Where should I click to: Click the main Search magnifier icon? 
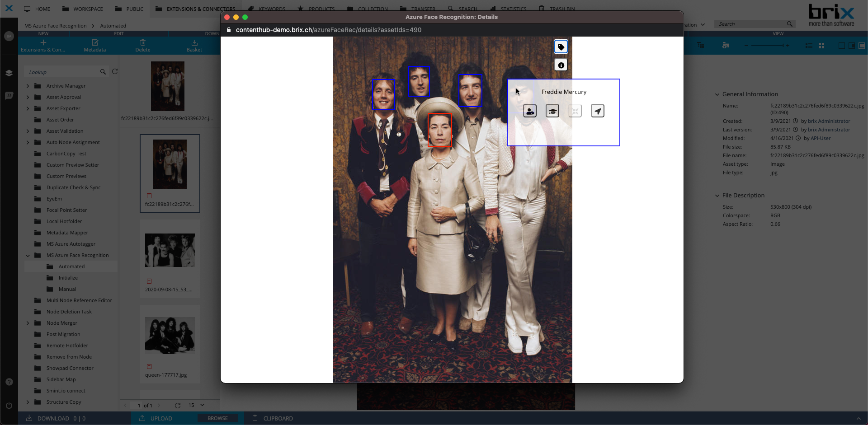(789, 24)
